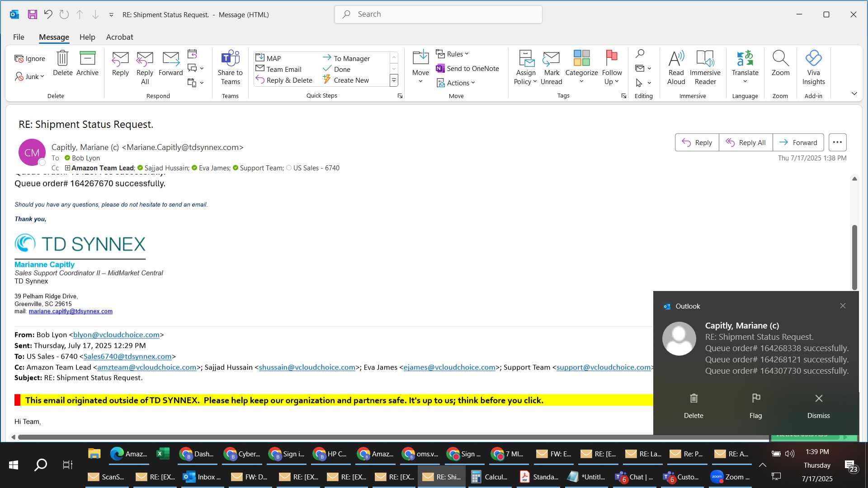Archive this message
Screen dimensions: 868x488
pyautogui.click(x=87, y=64)
